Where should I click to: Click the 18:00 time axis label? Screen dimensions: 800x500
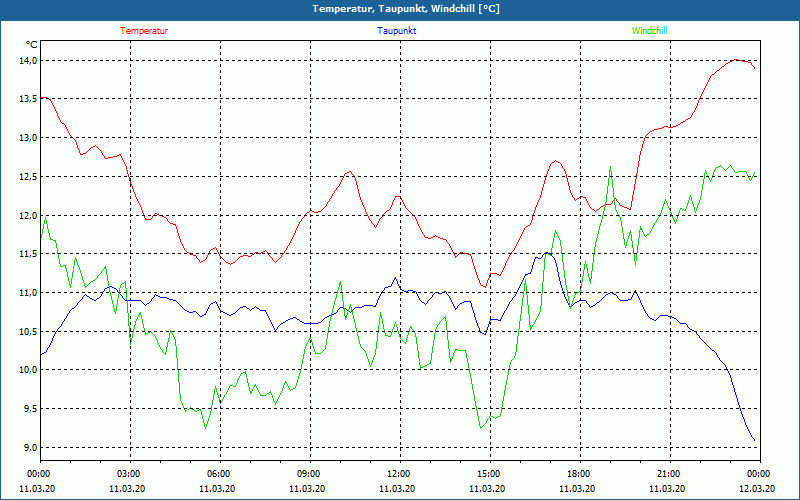click(x=579, y=474)
